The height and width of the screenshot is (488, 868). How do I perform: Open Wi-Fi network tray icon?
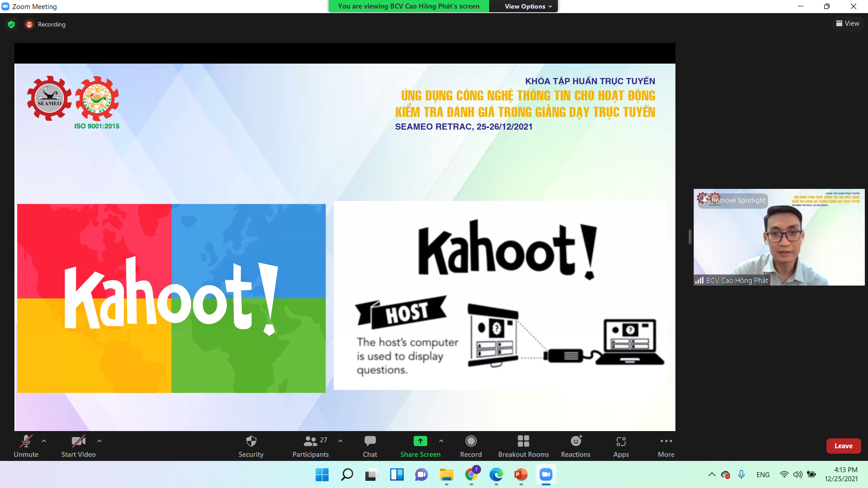784,474
